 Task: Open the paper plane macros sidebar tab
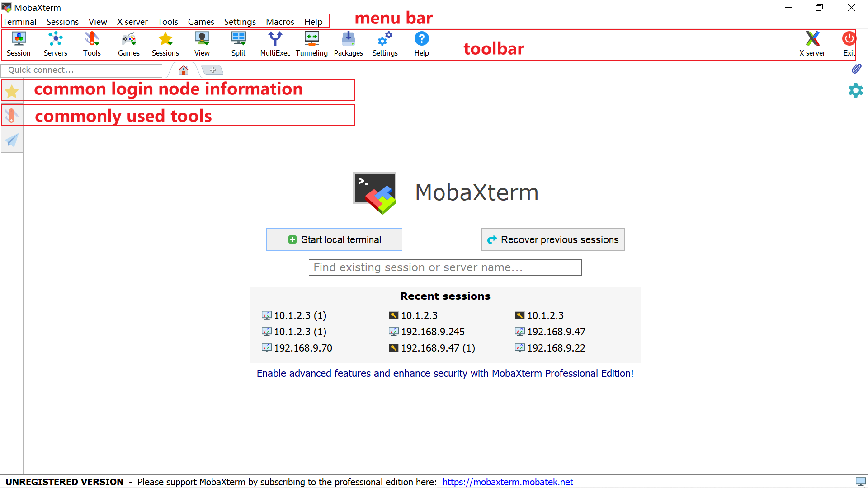tap(12, 141)
